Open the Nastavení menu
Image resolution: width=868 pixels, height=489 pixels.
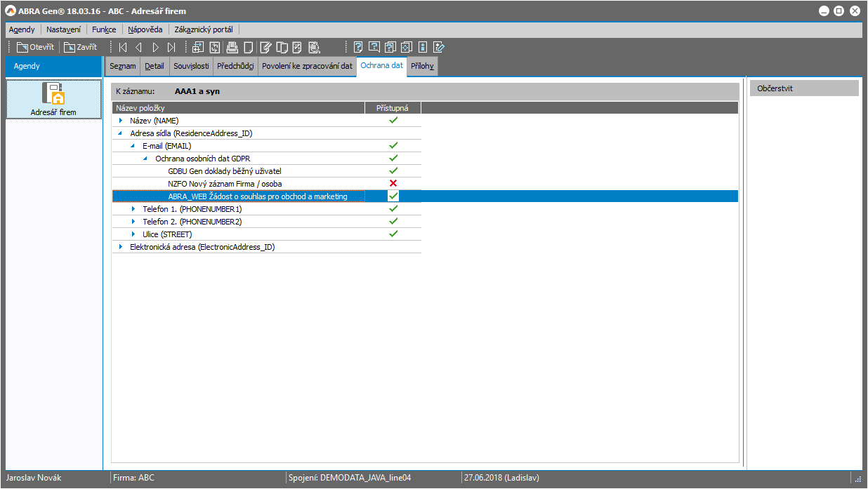pyautogui.click(x=63, y=29)
